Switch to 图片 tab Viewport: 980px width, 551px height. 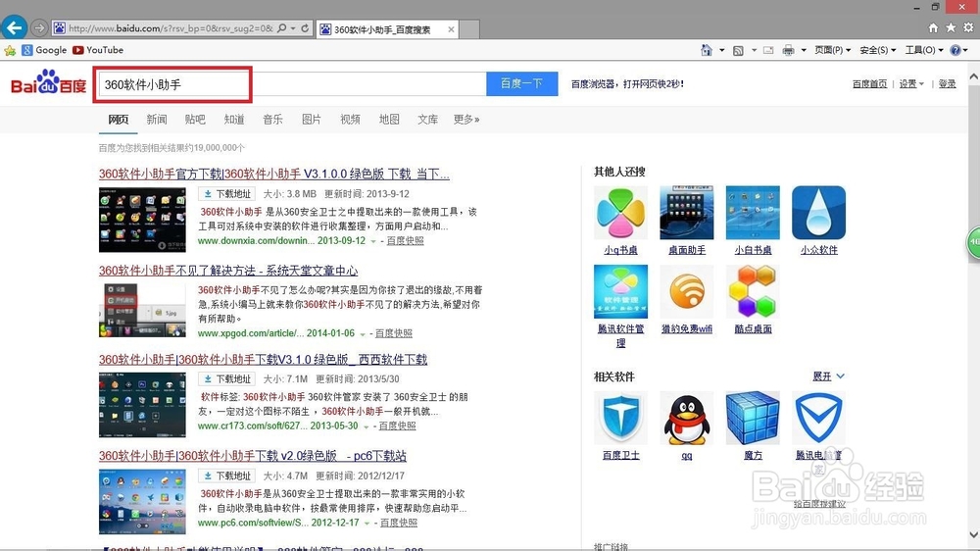tap(312, 119)
